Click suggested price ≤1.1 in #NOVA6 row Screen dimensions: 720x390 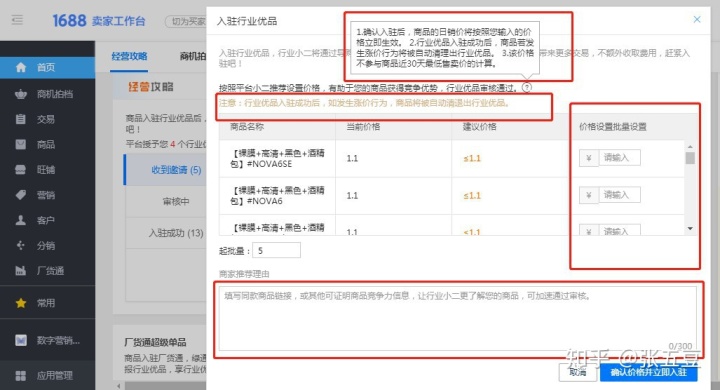(x=472, y=196)
